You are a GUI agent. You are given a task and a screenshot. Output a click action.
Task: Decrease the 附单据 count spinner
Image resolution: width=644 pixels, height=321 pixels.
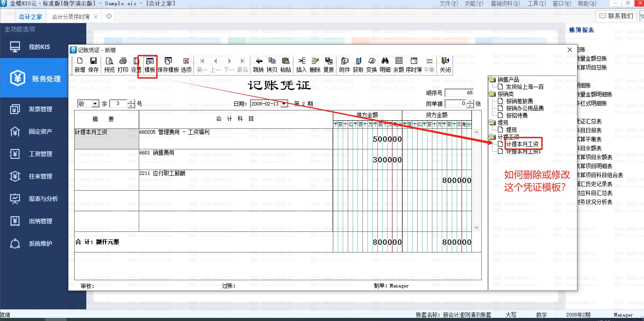pyautogui.click(x=470, y=106)
